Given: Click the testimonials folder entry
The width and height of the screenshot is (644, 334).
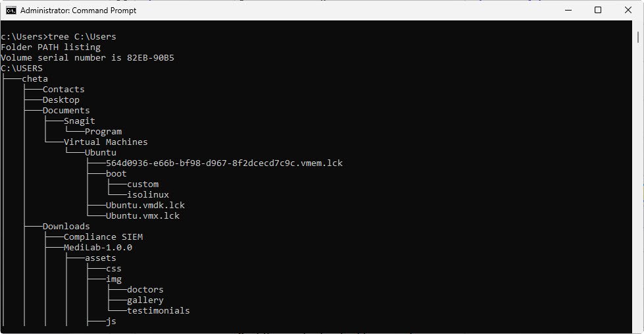Looking at the screenshot, I should [x=159, y=310].
